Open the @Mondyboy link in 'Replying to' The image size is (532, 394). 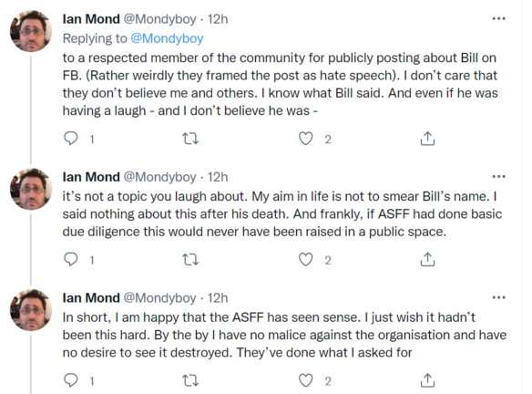tap(167, 38)
